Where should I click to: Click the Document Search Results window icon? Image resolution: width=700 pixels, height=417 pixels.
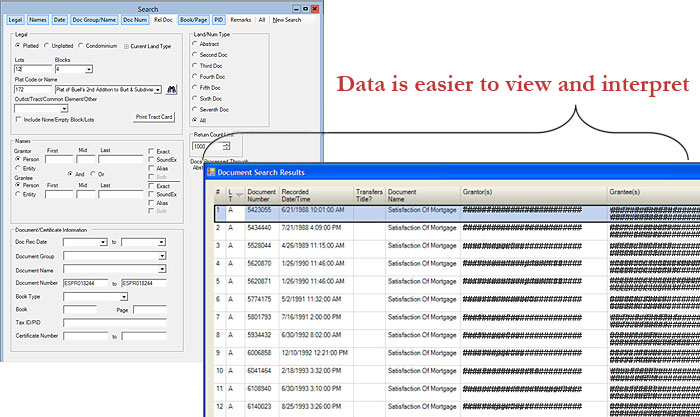point(211,172)
